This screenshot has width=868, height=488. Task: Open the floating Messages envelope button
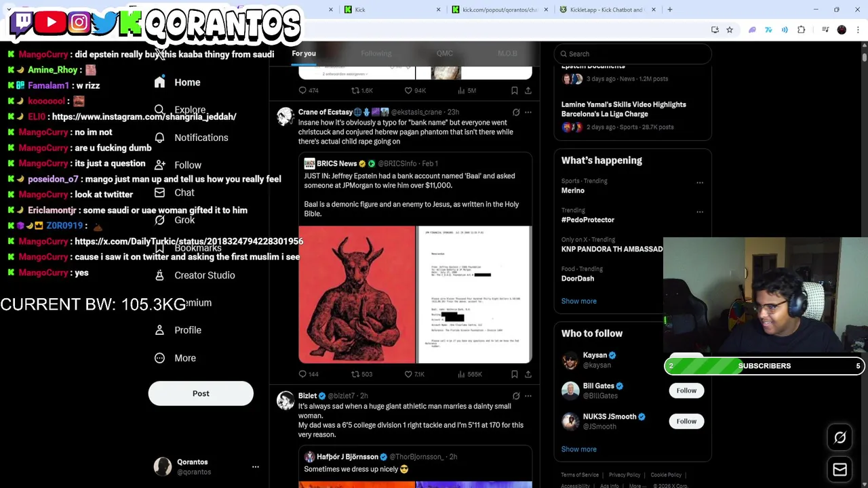point(840,470)
